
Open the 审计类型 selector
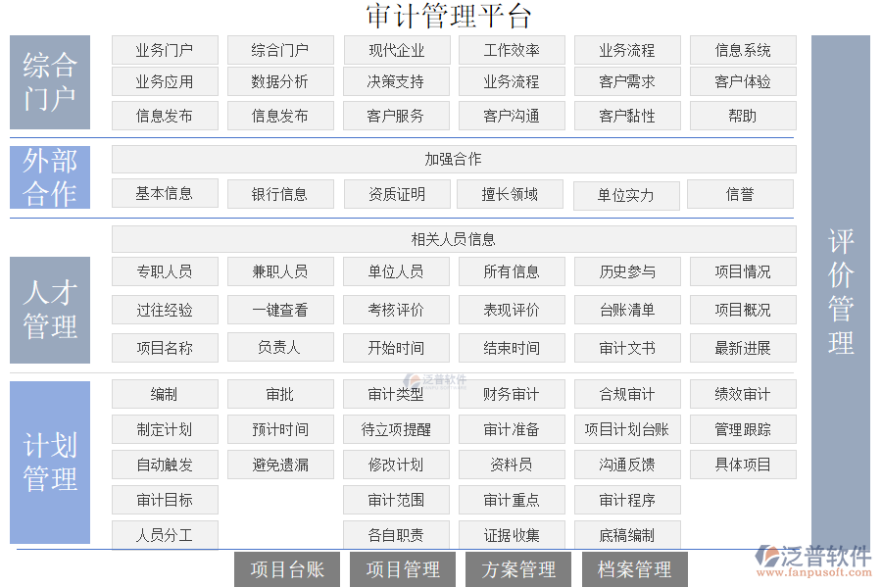(x=396, y=394)
